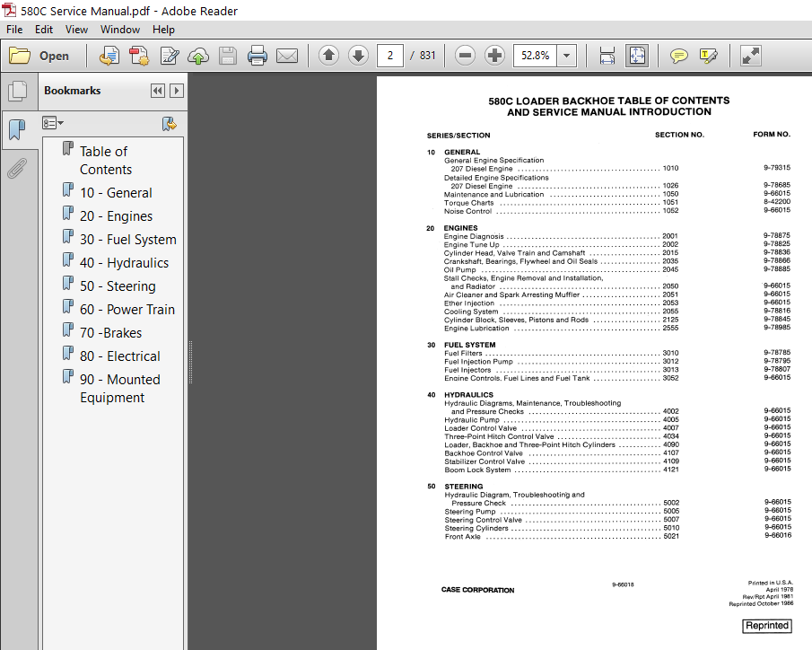Click the Open folder icon

click(x=20, y=56)
